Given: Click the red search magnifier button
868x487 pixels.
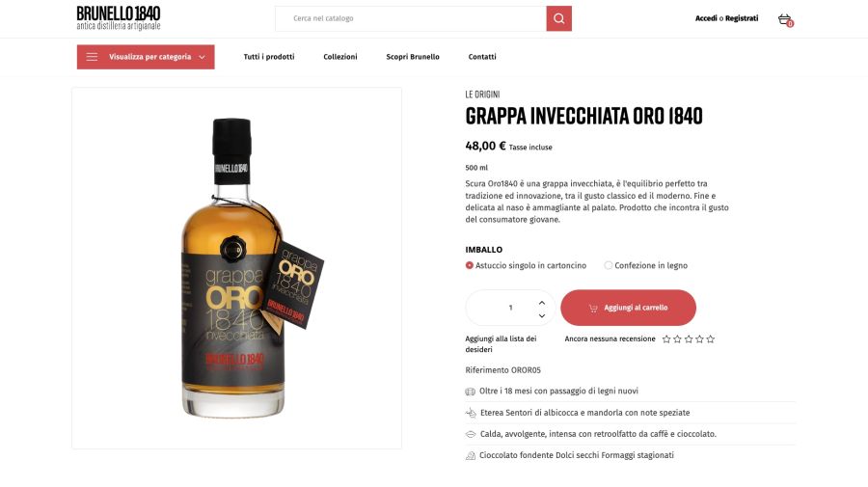Looking at the screenshot, I should 558,19.
